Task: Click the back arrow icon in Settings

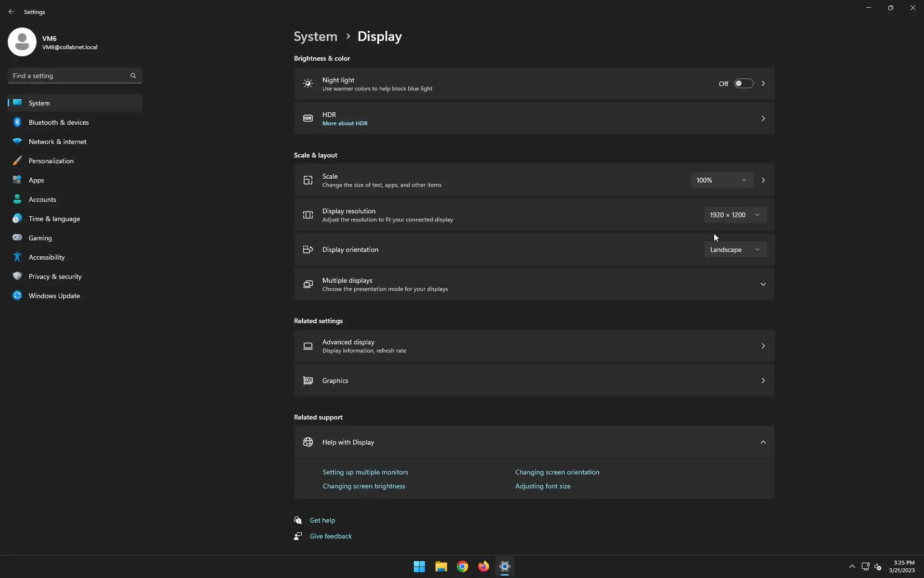Action: (x=12, y=12)
